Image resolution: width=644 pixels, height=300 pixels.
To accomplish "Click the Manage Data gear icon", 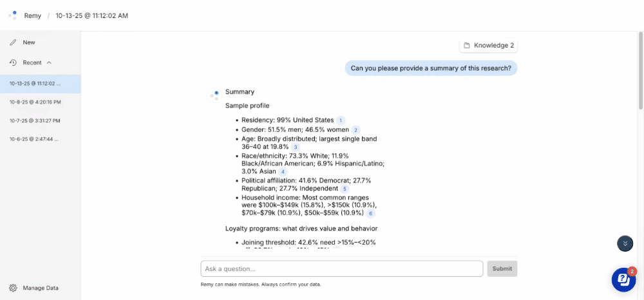I will pyautogui.click(x=13, y=288).
